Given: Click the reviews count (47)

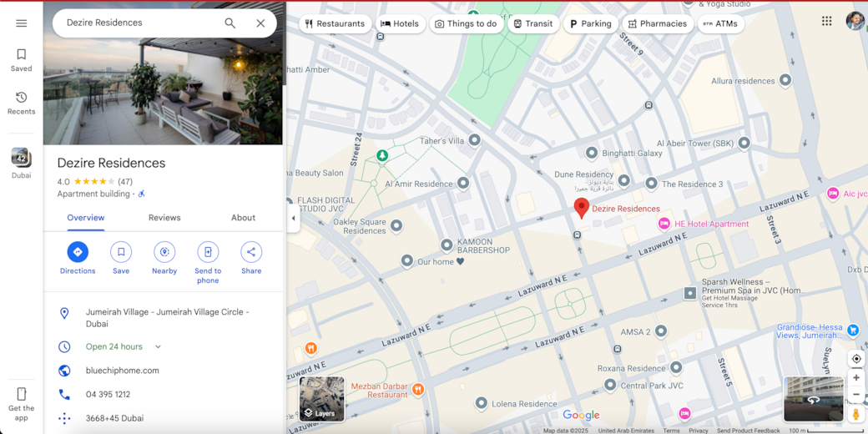Looking at the screenshot, I should (x=125, y=182).
